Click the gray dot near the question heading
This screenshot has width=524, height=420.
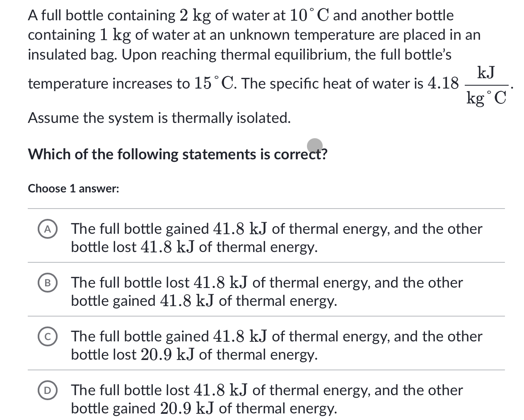coord(314,146)
